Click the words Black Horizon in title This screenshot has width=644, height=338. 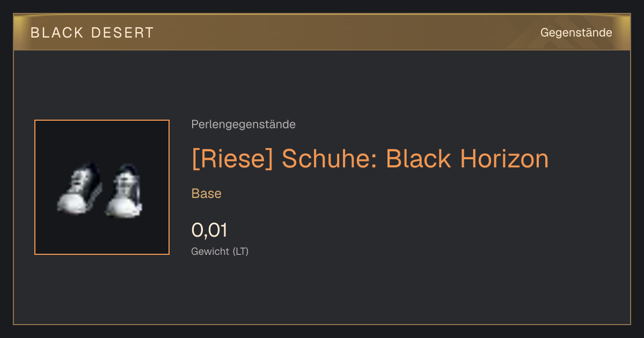467,159
